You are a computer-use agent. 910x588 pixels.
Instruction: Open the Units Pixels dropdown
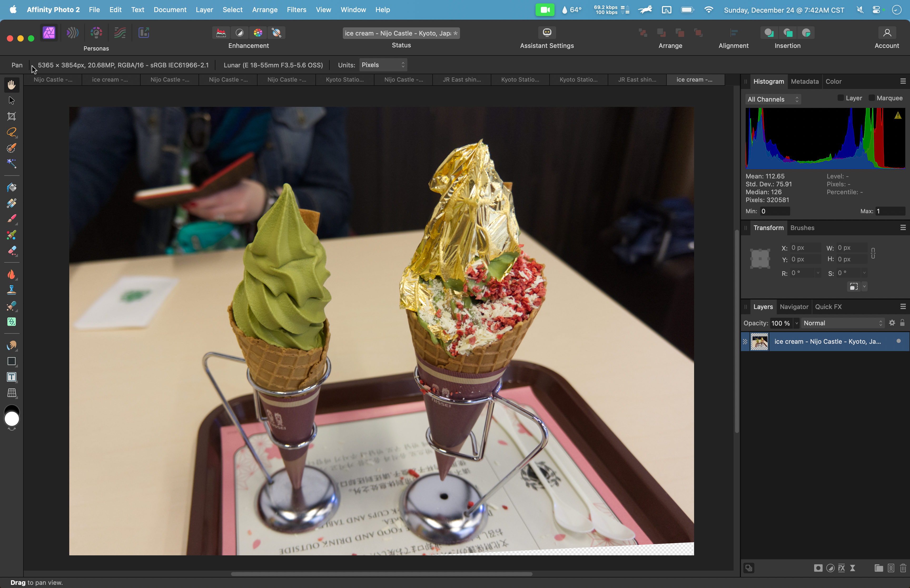tap(383, 65)
